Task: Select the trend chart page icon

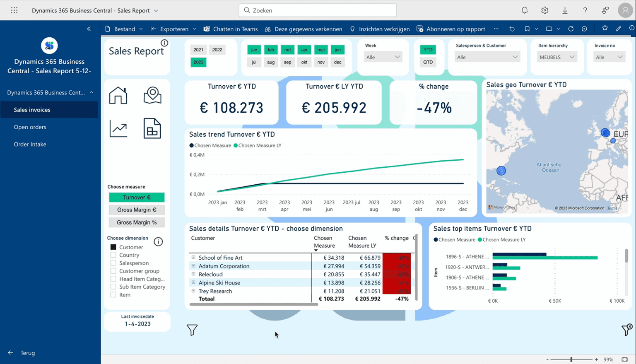Action: [x=118, y=128]
